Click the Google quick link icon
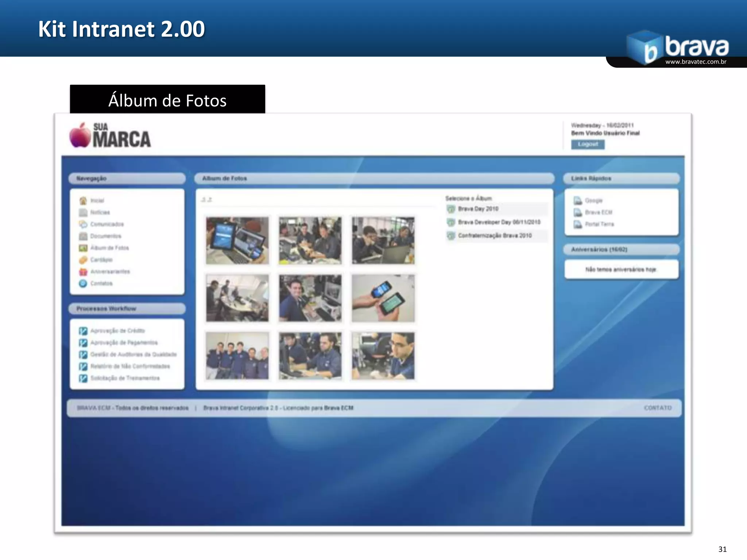 pos(578,201)
